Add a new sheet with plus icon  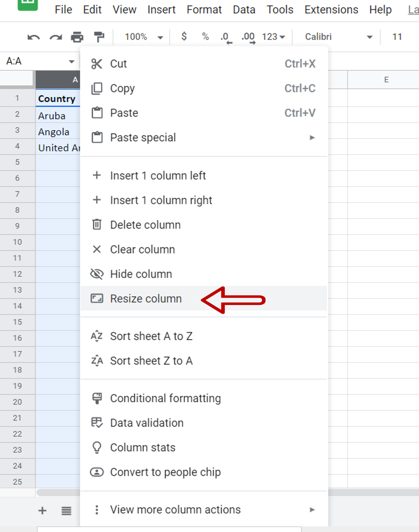(x=42, y=511)
